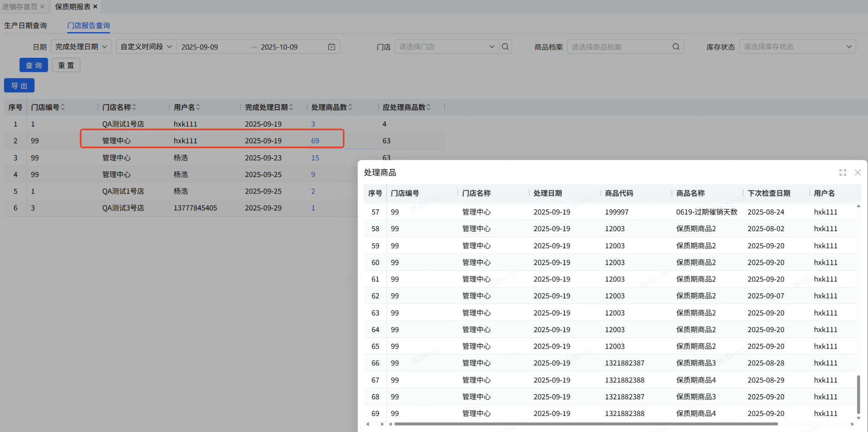Export data with the 导出 button
Viewport: 868px width, 432px height.
click(19, 86)
